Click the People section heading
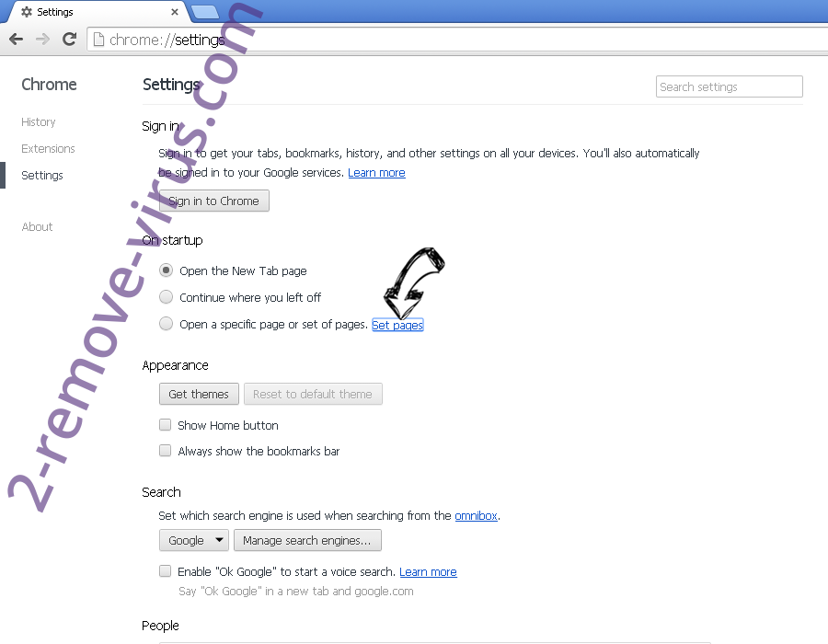The width and height of the screenshot is (828, 644). click(x=160, y=626)
